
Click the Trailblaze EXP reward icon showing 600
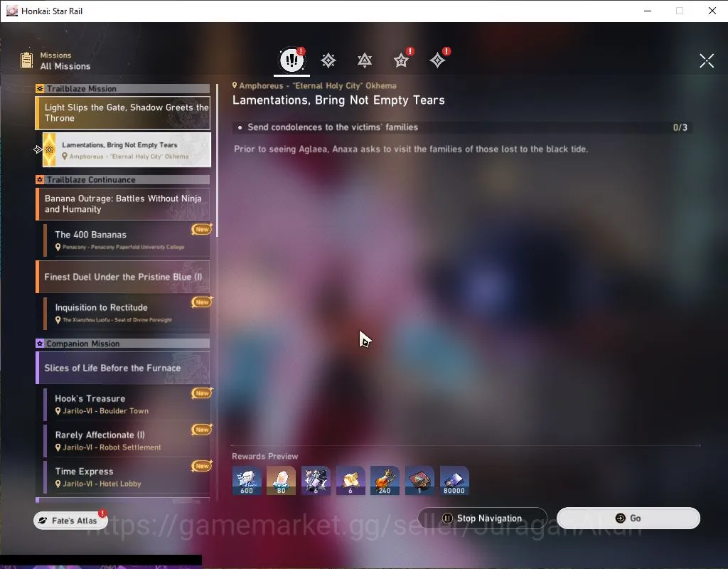(x=247, y=481)
